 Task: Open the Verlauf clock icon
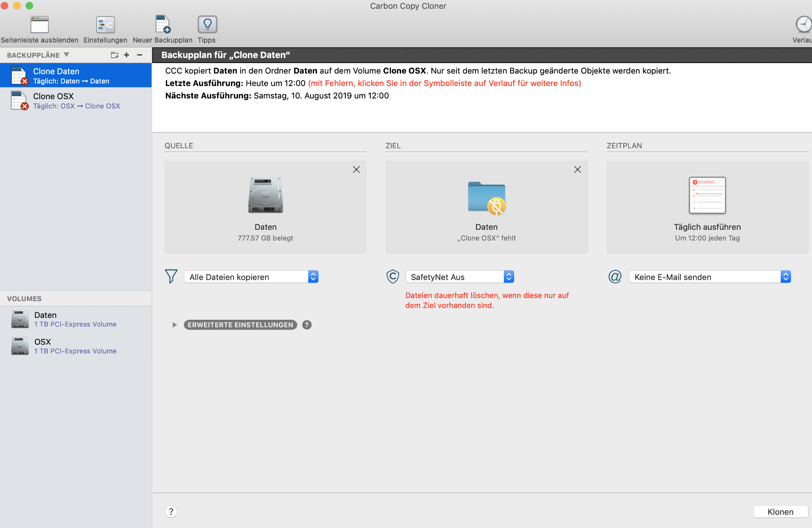click(804, 24)
